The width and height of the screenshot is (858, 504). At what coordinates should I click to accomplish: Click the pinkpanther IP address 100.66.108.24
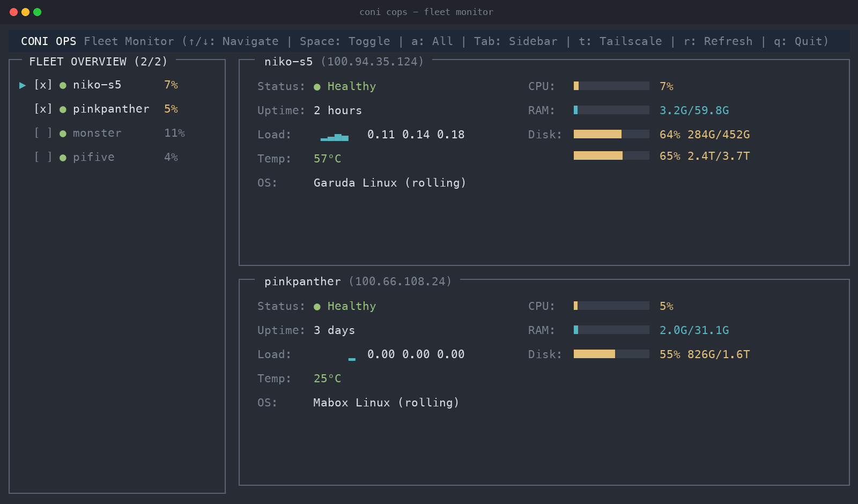coord(401,281)
